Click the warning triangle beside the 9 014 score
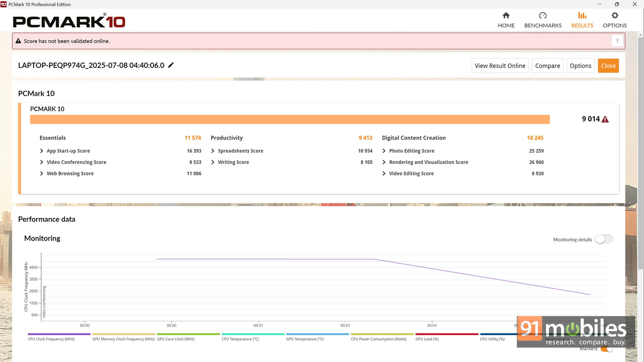The height and width of the screenshot is (362, 644). pos(605,119)
